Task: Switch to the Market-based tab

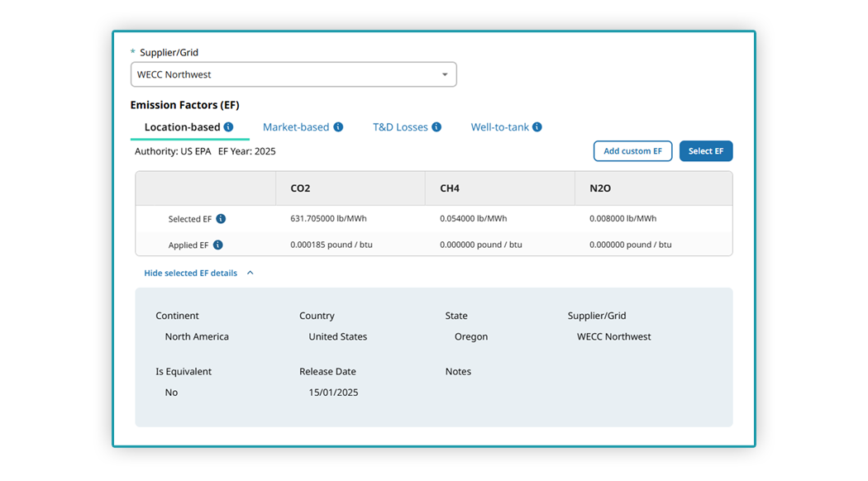Action: [x=295, y=127]
